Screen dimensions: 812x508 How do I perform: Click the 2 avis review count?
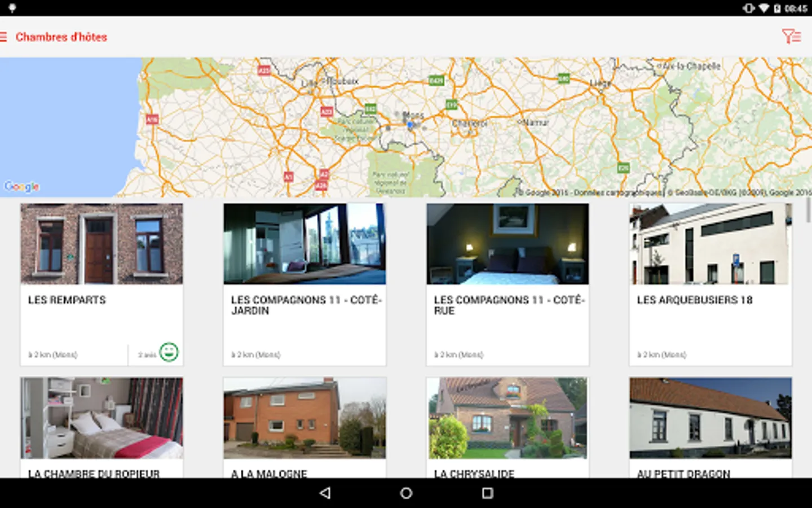pyautogui.click(x=147, y=355)
